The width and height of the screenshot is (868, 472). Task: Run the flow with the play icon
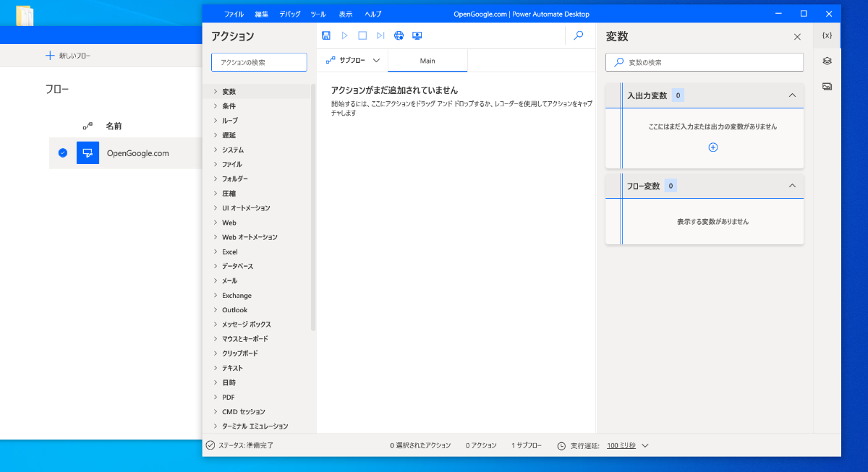coord(344,35)
